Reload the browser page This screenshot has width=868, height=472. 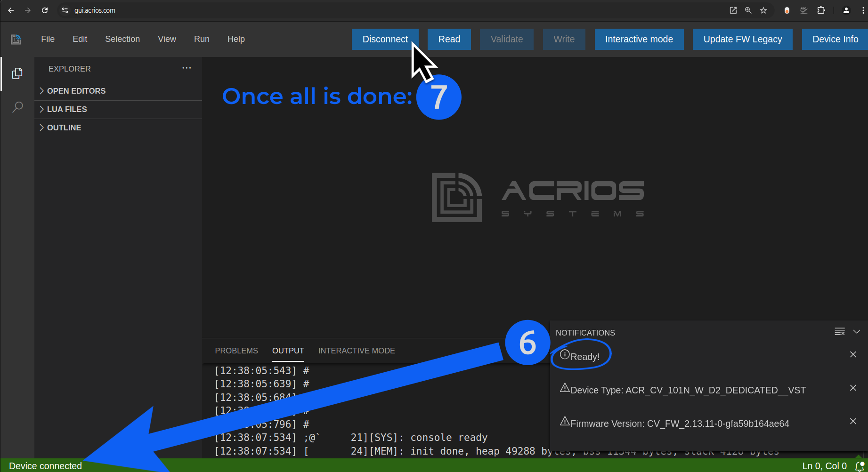coord(45,10)
